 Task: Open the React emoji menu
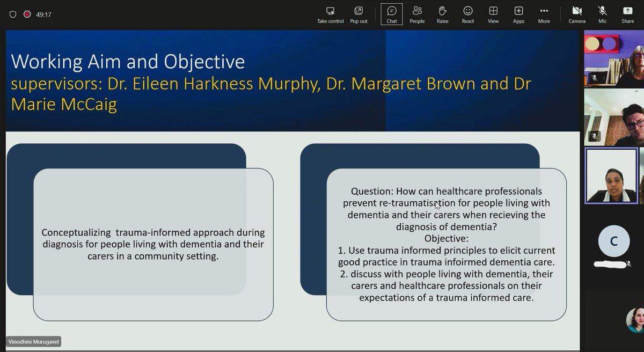click(468, 15)
